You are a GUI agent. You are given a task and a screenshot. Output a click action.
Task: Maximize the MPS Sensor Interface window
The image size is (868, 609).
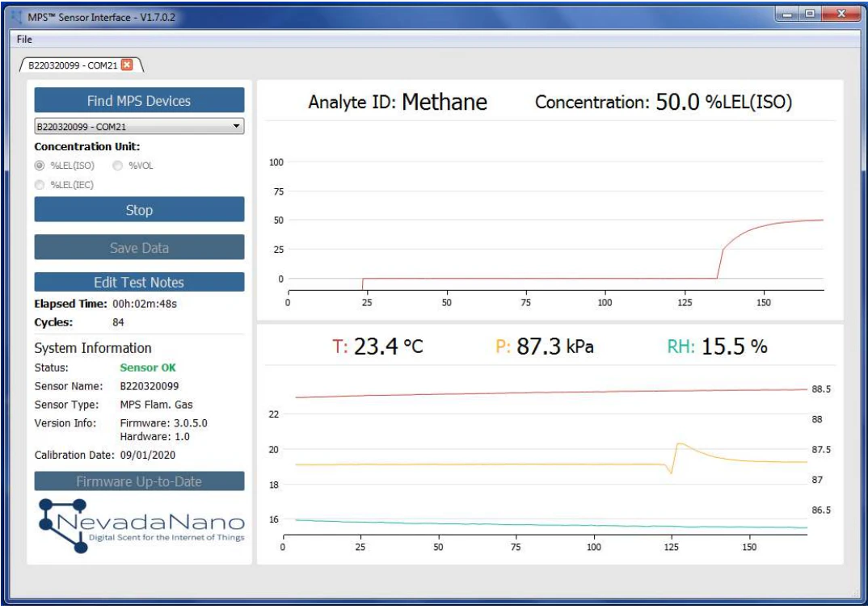click(x=810, y=14)
